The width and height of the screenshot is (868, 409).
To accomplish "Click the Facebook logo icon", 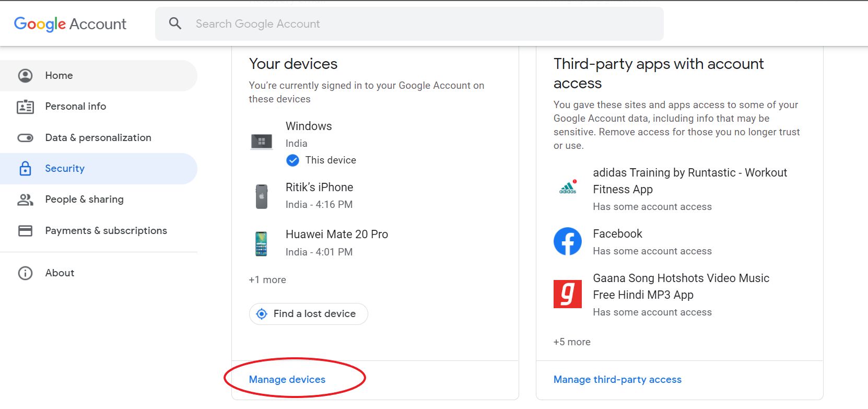I will [x=568, y=241].
